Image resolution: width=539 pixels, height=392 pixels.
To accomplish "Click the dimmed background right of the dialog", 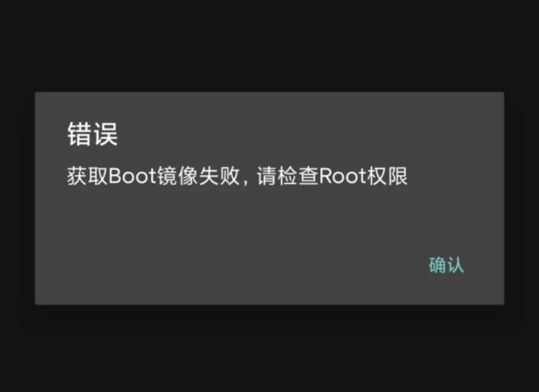I will [x=522, y=198].
